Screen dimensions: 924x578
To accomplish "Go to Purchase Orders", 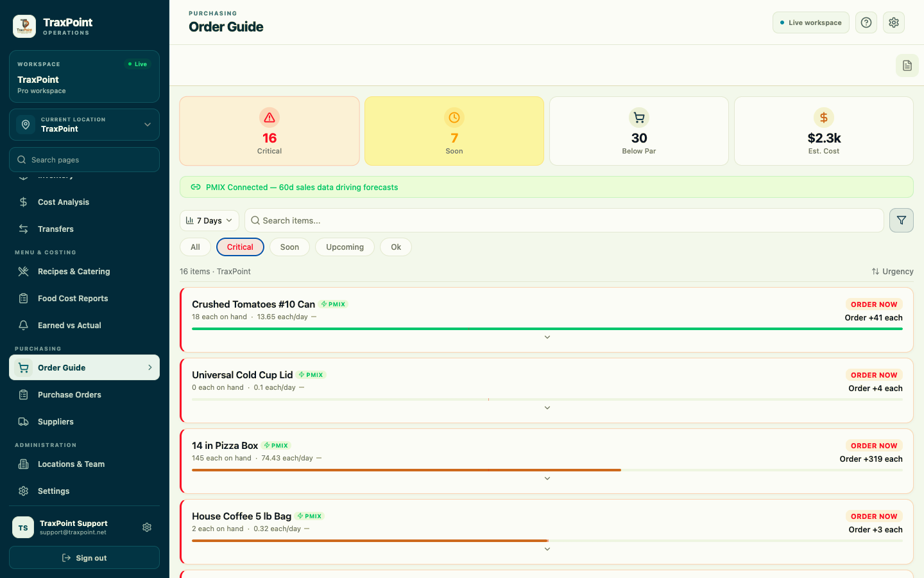I will 84,395.
